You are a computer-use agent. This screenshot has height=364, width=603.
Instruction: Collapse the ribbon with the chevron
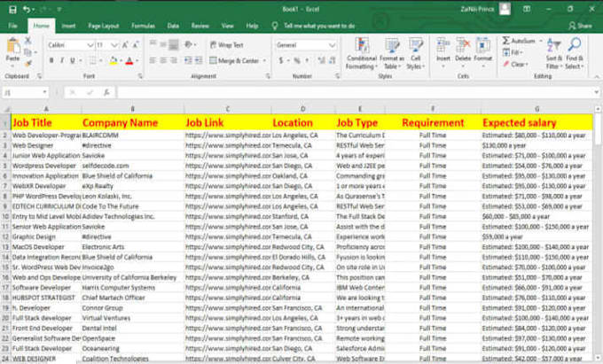click(597, 76)
